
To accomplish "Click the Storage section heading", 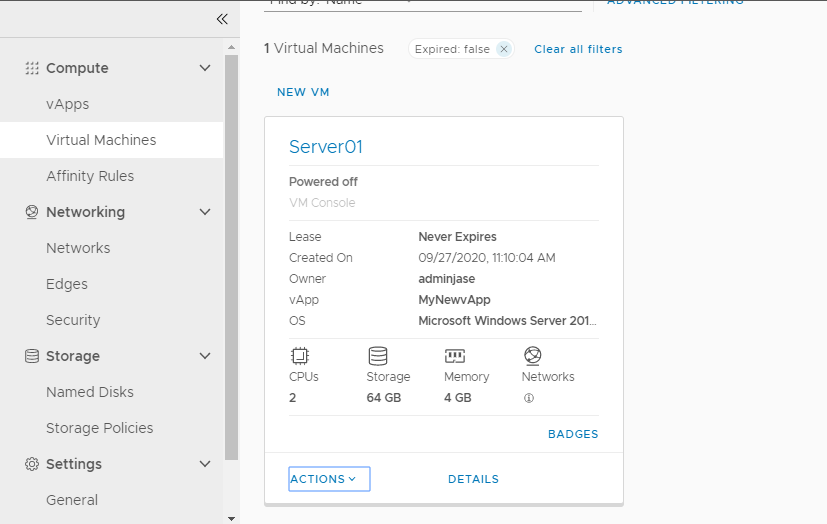I will pos(73,356).
